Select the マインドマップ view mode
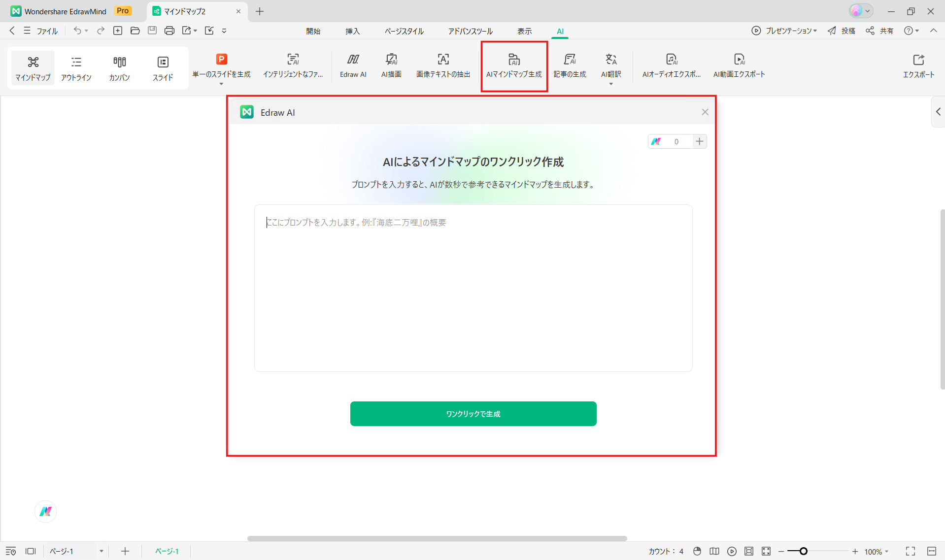 [x=33, y=68]
